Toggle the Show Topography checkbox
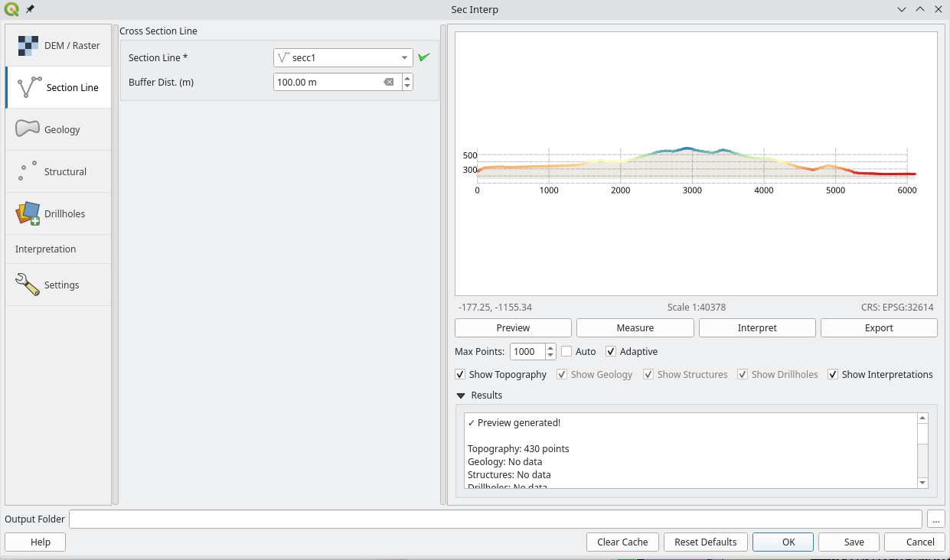The image size is (950, 560). (460, 375)
